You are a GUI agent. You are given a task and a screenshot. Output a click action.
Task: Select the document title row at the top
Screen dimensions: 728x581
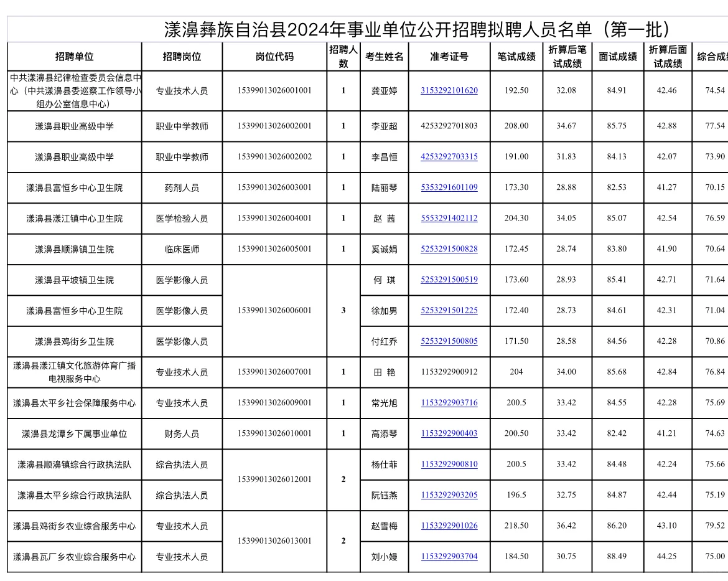[364, 28]
